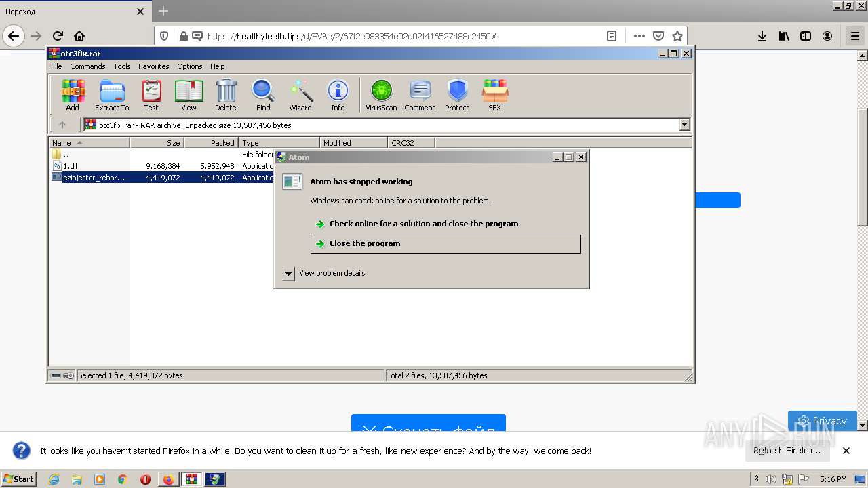Click the Windows Start button
The image size is (868, 488).
coord(19,479)
